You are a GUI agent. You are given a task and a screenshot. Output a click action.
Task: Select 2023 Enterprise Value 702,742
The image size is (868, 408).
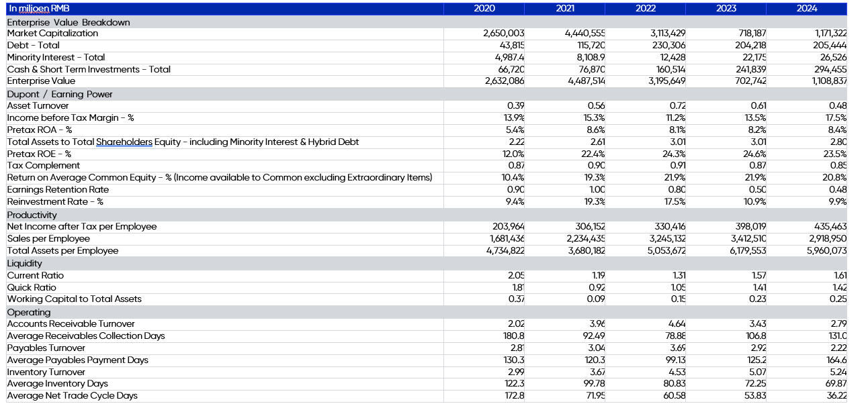pos(750,81)
